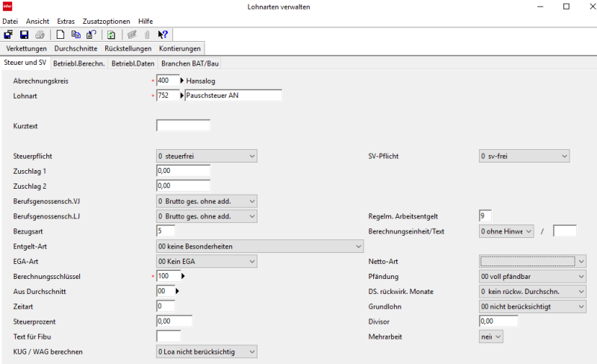Click into the Kurztext input field

pyautogui.click(x=183, y=125)
